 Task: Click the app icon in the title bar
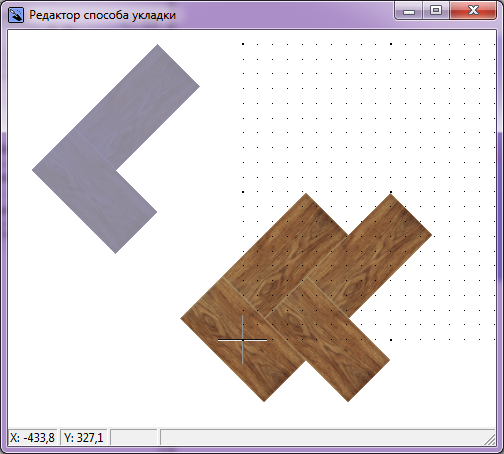16,15
